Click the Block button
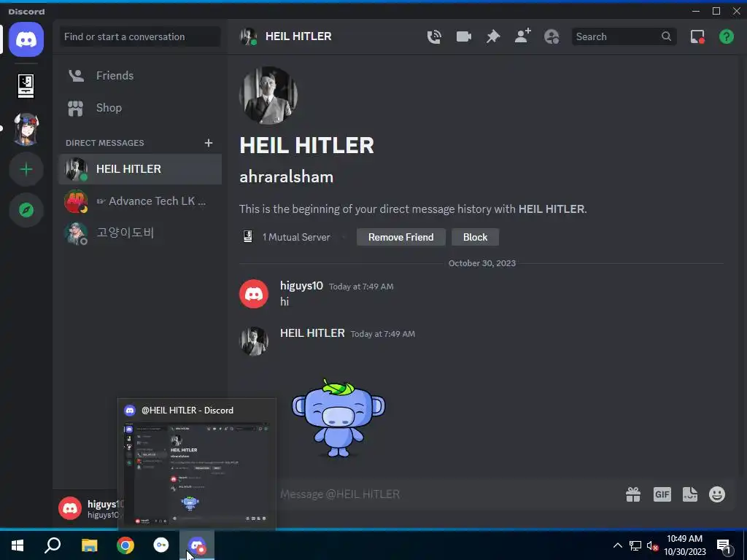 click(x=475, y=237)
